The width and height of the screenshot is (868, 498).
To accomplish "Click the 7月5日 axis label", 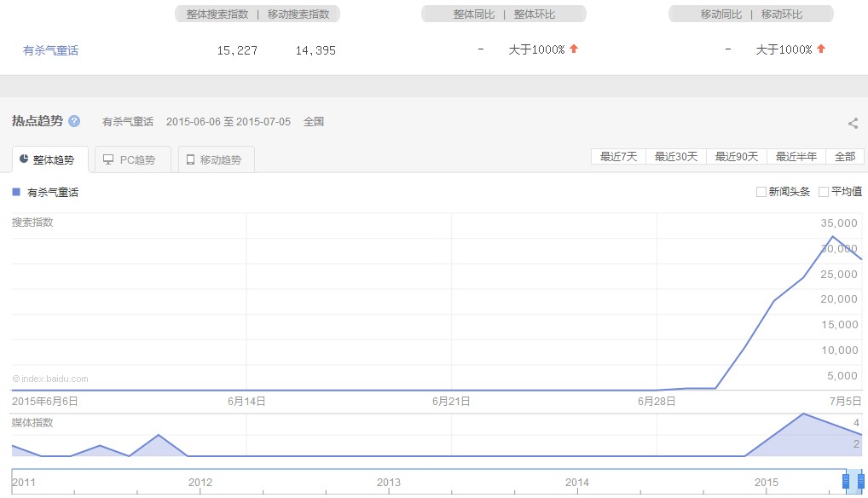I will tap(845, 401).
